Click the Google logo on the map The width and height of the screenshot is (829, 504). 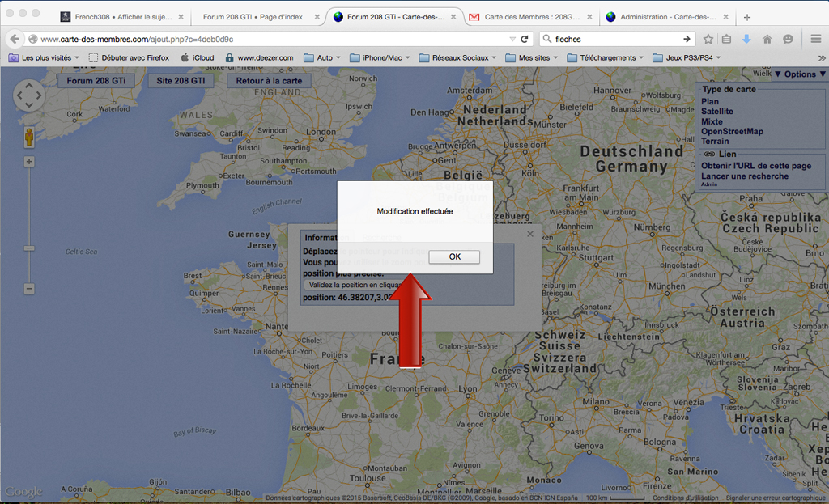[x=23, y=492]
